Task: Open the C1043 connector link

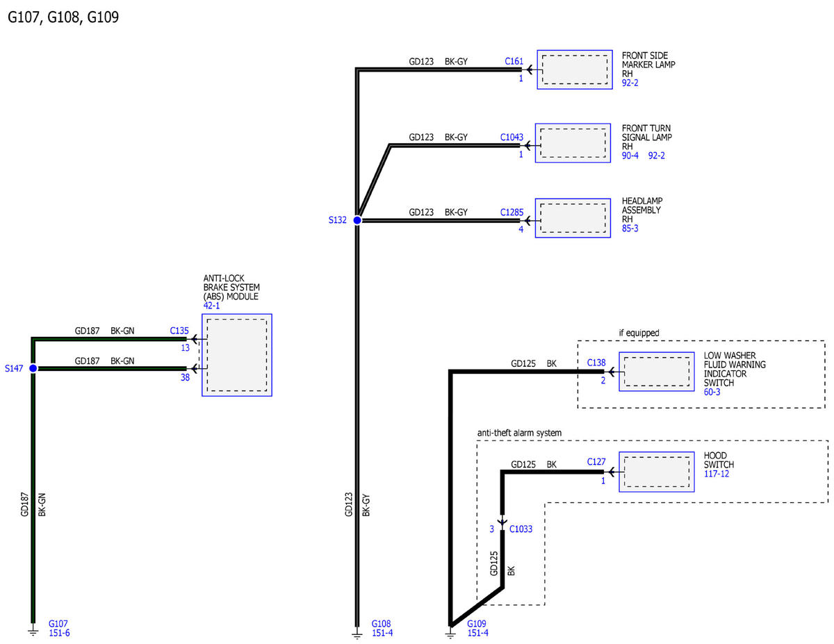Action: tap(512, 137)
